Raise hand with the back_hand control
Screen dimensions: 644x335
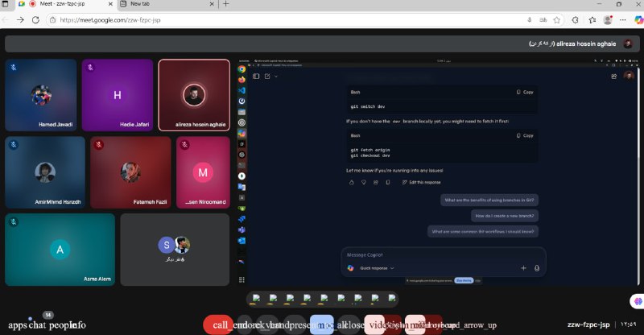pyautogui.click(x=267, y=325)
